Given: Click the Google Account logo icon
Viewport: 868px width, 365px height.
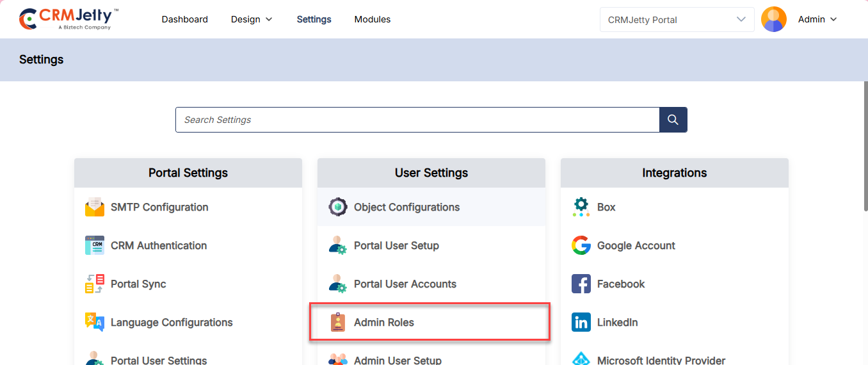Looking at the screenshot, I should (x=581, y=245).
